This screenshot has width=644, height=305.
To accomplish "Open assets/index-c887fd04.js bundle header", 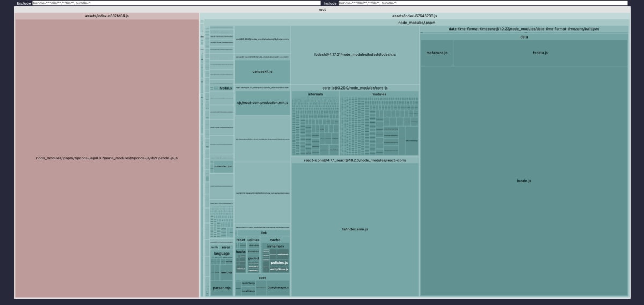I will pos(107,16).
